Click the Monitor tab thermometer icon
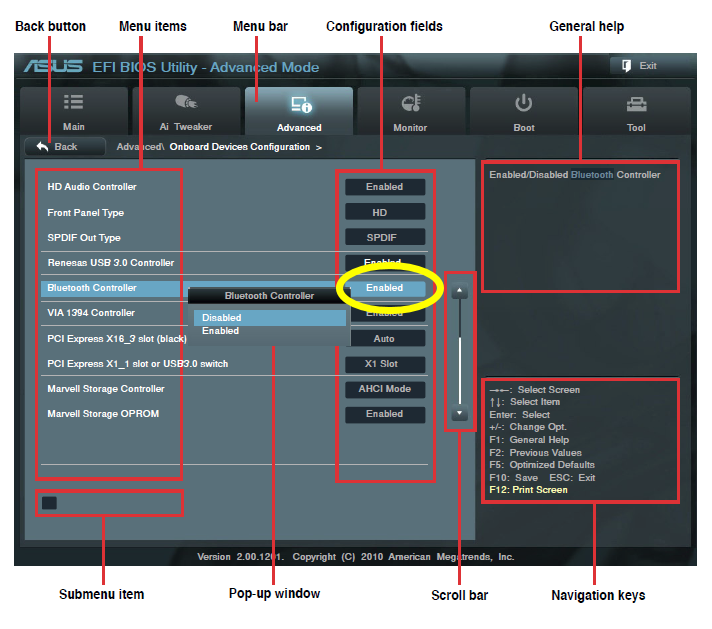 (411, 103)
